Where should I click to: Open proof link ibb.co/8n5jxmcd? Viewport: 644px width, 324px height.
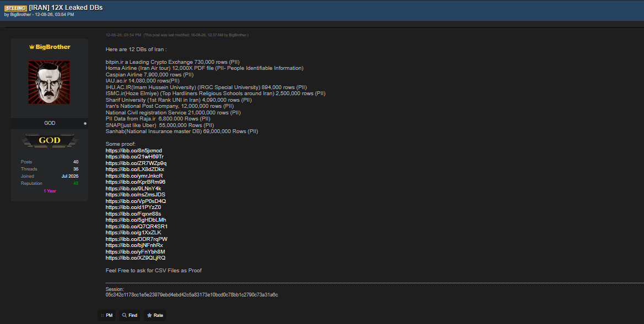[x=133, y=151]
